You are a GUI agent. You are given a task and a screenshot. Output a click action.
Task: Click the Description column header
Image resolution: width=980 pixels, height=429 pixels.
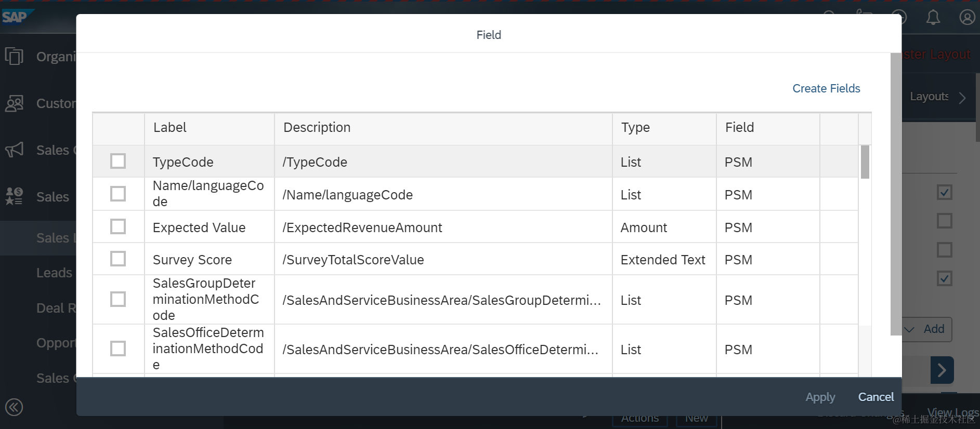[x=317, y=128]
